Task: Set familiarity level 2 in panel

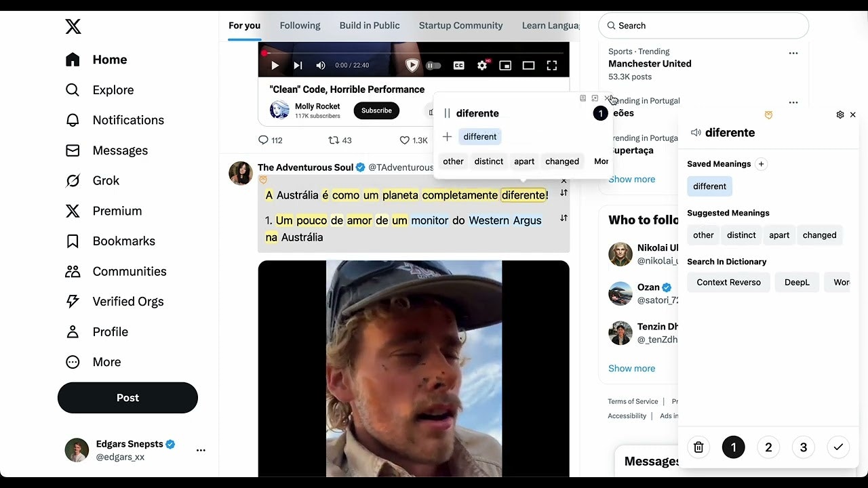Action: (768, 447)
